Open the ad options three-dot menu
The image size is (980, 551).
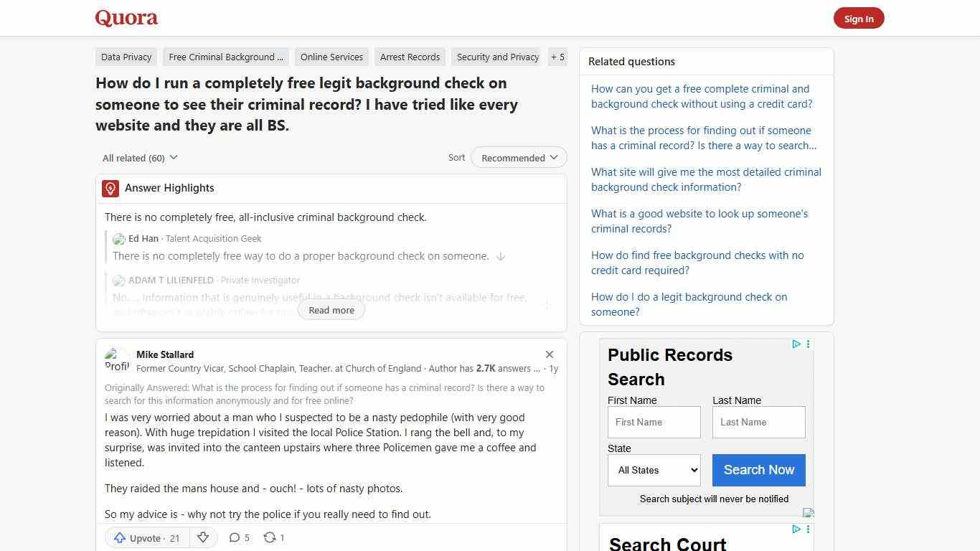(808, 344)
